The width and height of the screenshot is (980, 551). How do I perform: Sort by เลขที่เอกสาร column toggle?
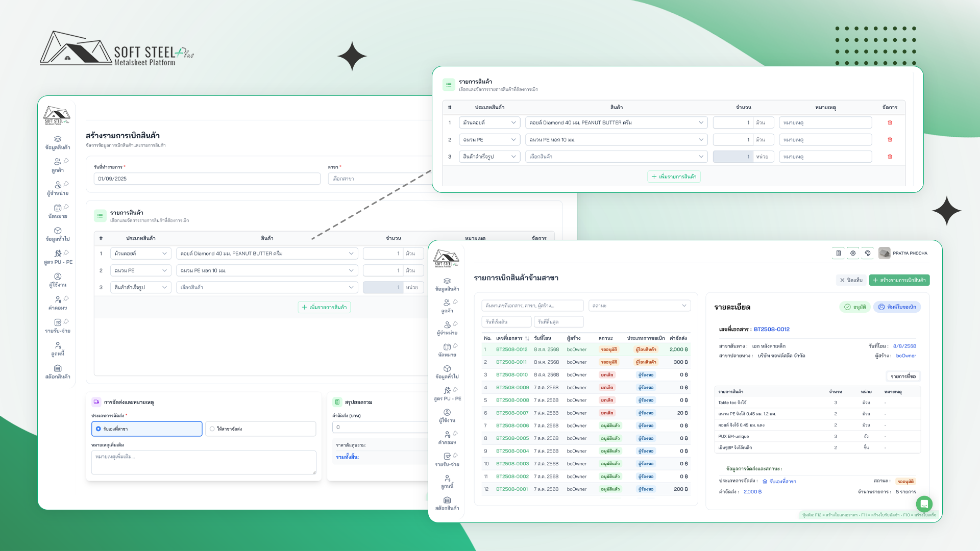point(527,338)
